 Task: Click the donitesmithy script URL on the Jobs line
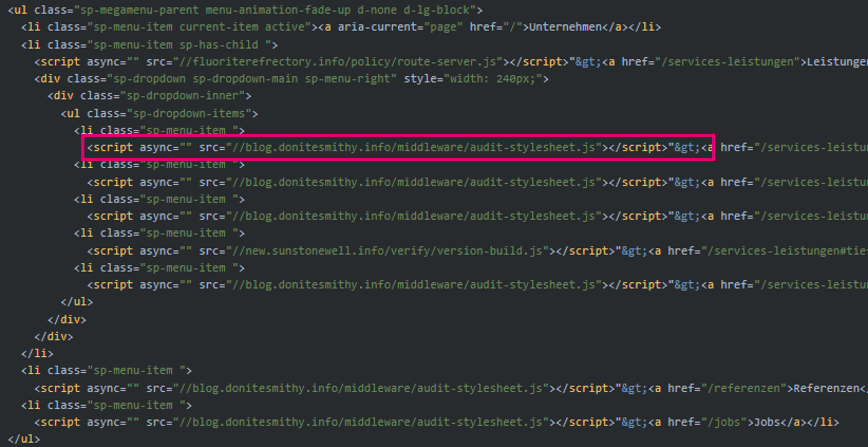click(x=361, y=422)
